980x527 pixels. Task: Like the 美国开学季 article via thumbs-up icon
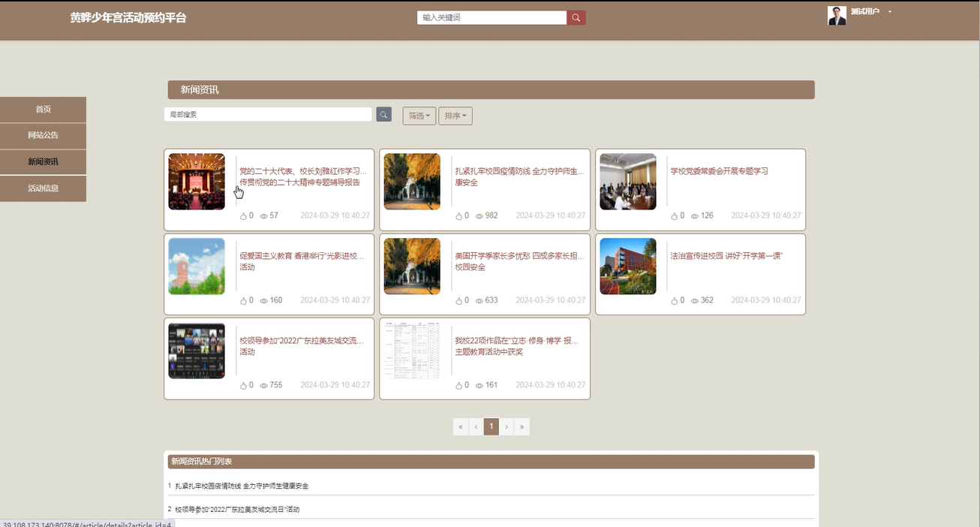(x=458, y=300)
